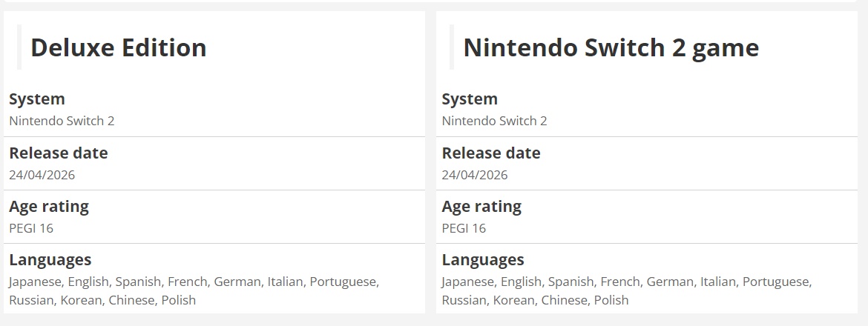Select Nintendo Switch 2 system value in right card
This screenshot has width=868, height=326.
(x=494, y=121)
